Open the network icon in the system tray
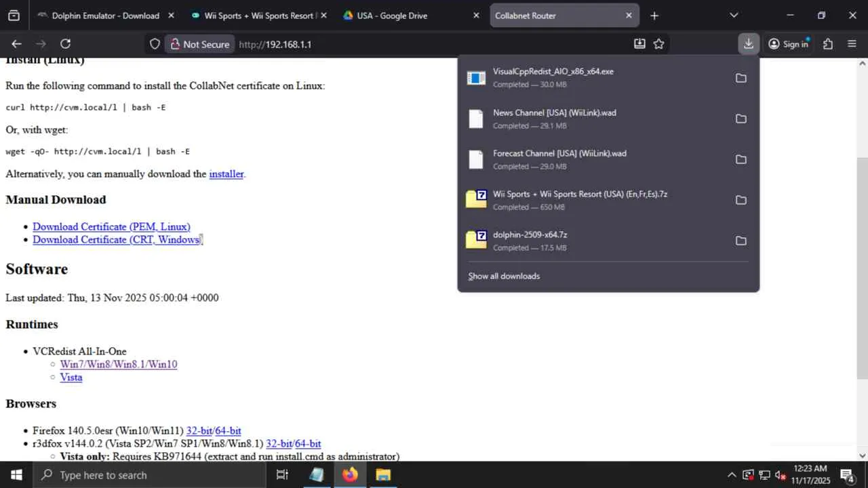This screenshot has height=488, width=868. tap(764, 475)
